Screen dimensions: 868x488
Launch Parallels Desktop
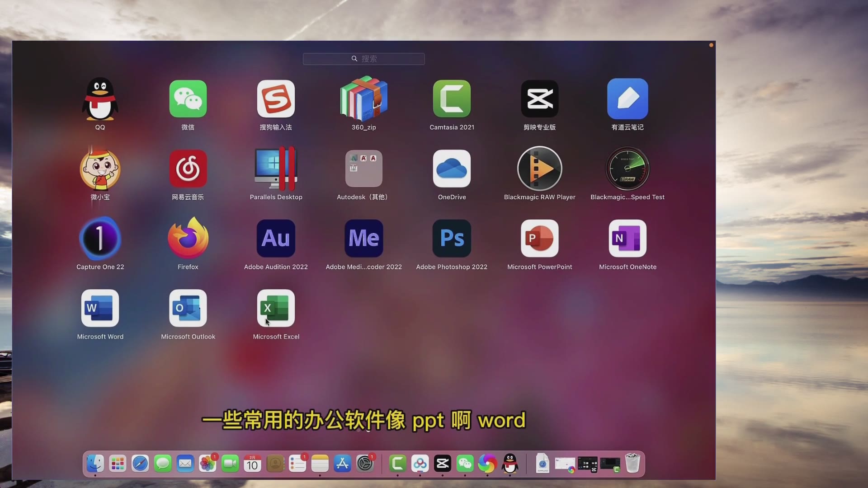click(276, 169)
